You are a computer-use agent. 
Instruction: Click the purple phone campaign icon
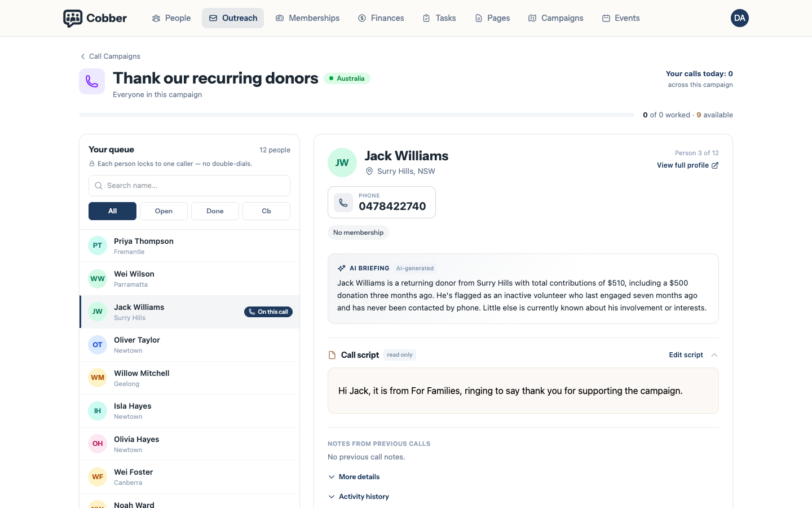92,81
